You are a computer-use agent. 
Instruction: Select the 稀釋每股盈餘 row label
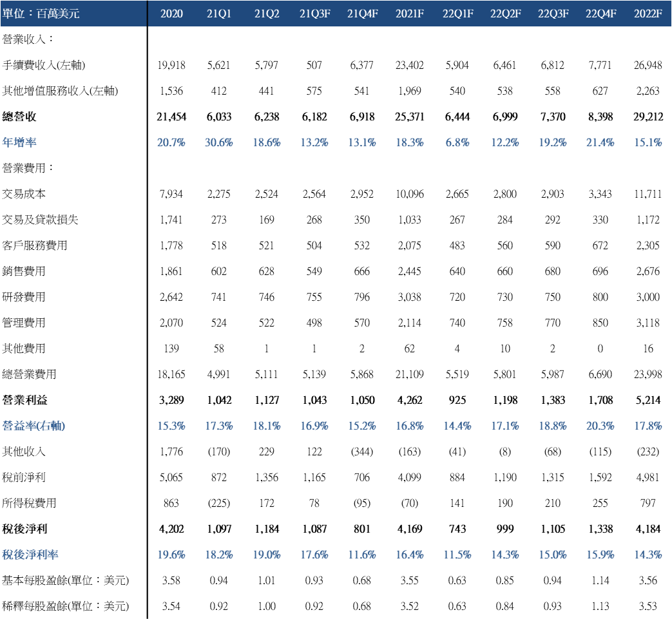click(66, 606)
